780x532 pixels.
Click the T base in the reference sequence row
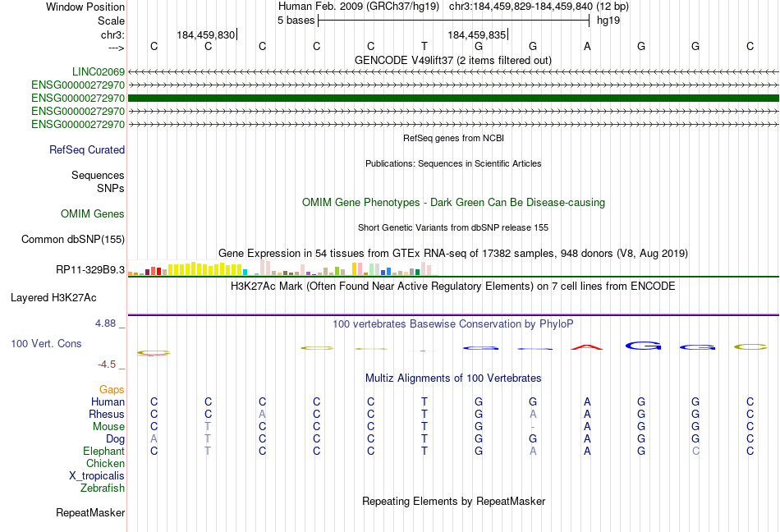click(424, 46)
